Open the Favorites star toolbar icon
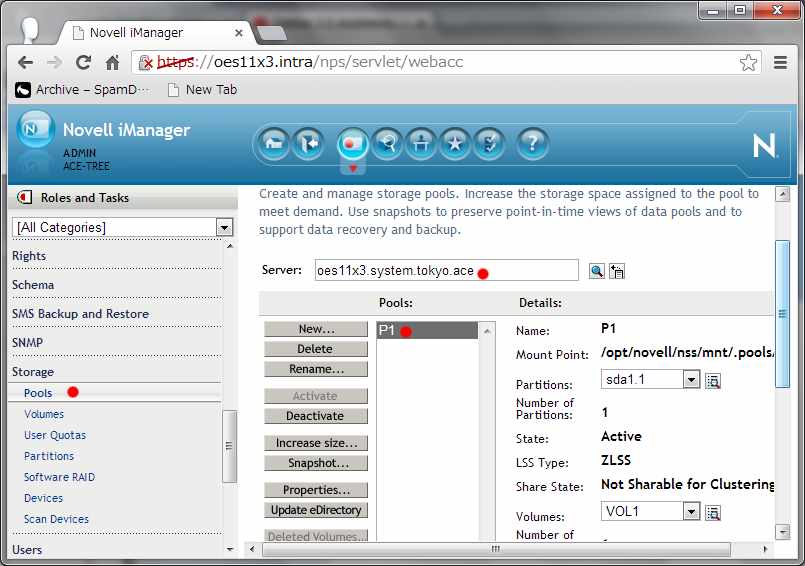The width and height of the screenshot is (805, 566). pos(455,143)
